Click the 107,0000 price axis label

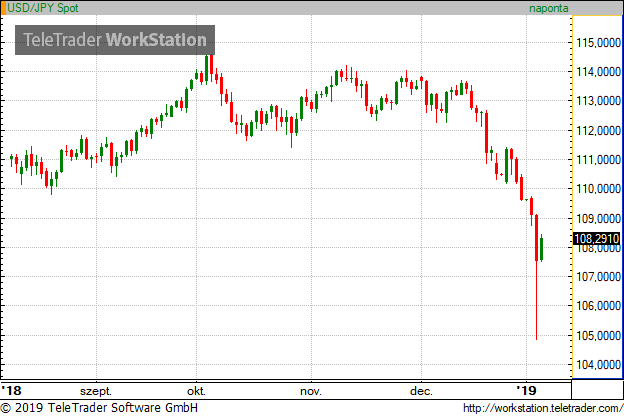tap(599, 277)
